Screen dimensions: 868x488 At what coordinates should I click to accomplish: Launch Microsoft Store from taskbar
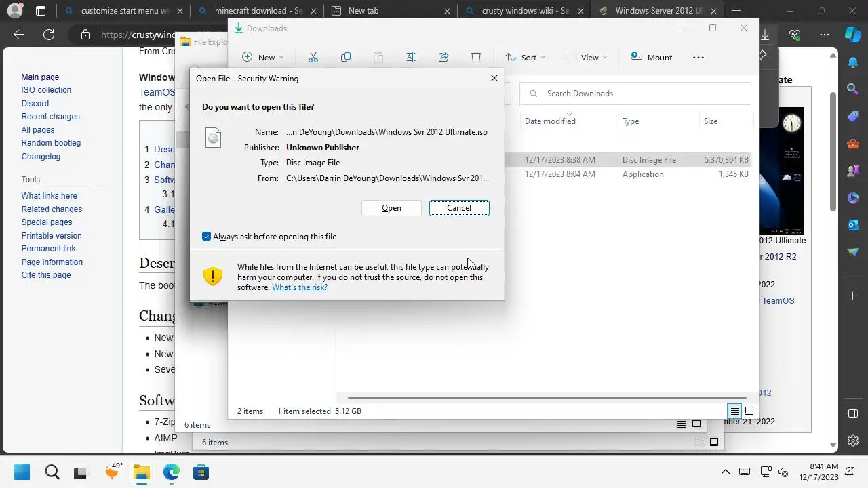201,472
